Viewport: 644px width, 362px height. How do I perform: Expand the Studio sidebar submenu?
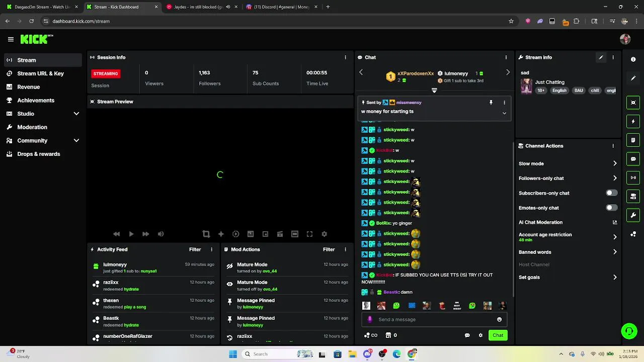(76, 114)
